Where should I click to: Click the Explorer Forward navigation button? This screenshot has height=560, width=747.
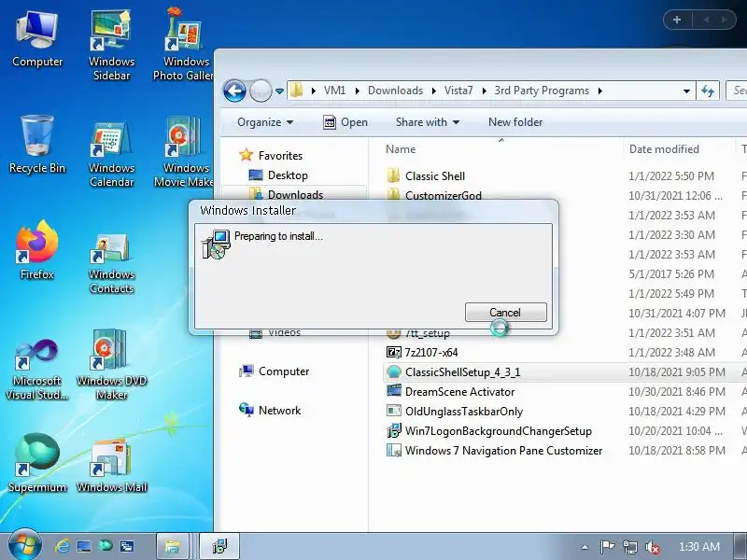261,91
